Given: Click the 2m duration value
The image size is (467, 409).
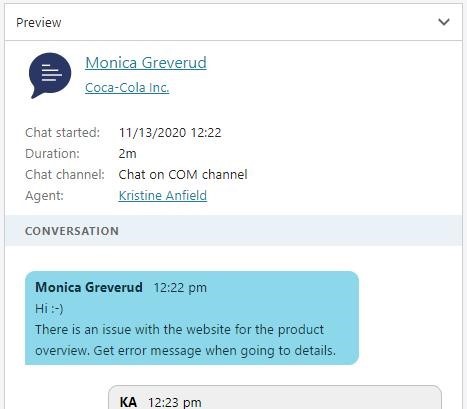Looking at the screenshot, I should click(127, 154).
